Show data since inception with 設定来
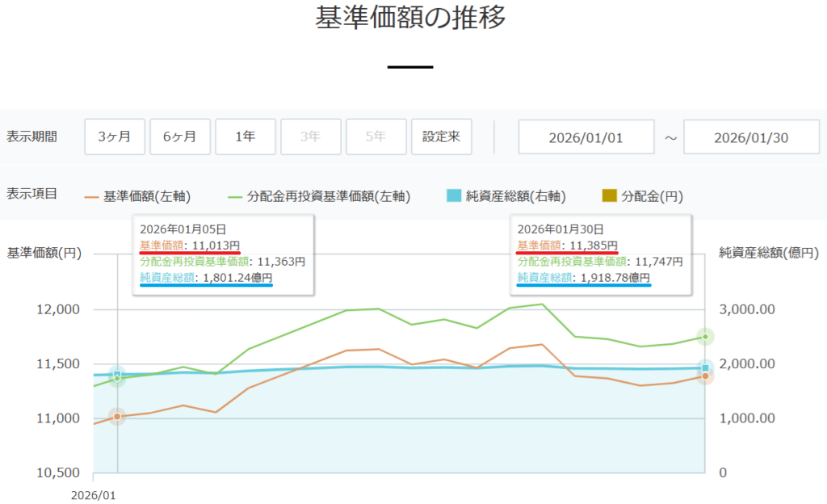 (x=441, y=136)
